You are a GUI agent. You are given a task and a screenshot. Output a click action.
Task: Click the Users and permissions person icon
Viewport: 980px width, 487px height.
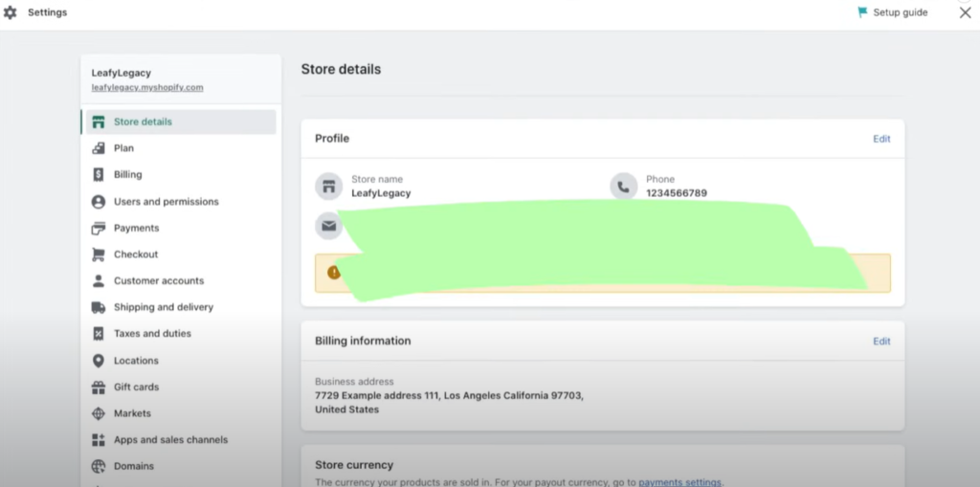(99, 201)
